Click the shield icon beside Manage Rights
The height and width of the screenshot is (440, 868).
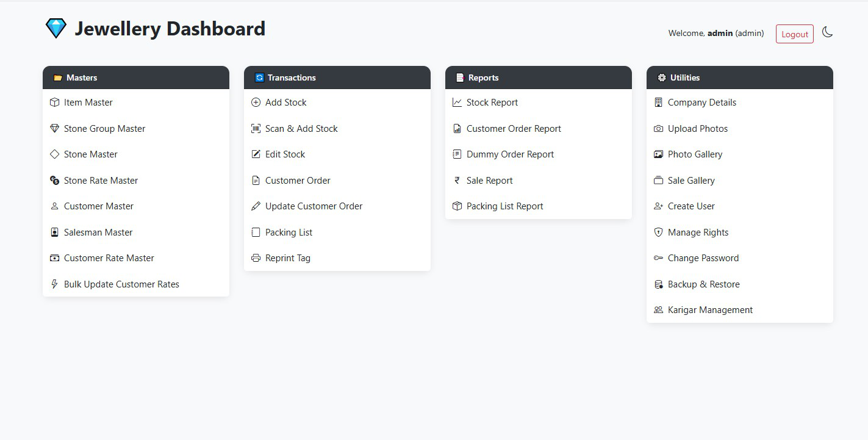tap(658, 232)
